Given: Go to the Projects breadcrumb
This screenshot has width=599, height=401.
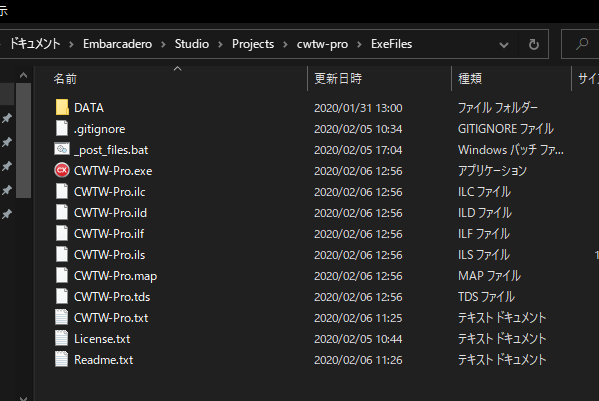Looking at the screenshot, I should [253, 44].
